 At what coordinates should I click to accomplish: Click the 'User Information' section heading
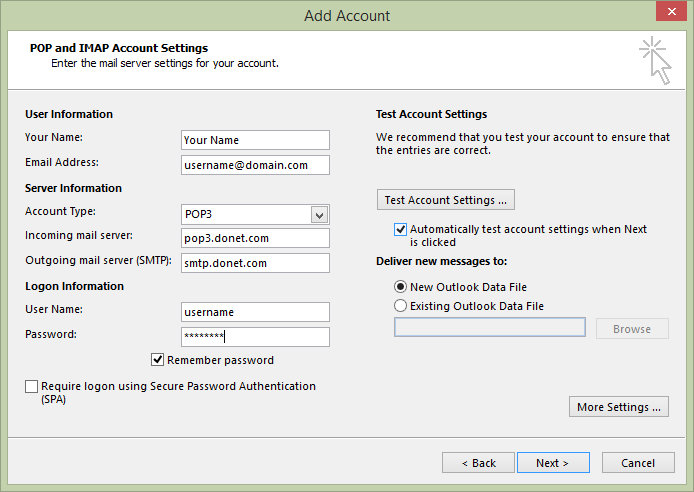[69, 114]
